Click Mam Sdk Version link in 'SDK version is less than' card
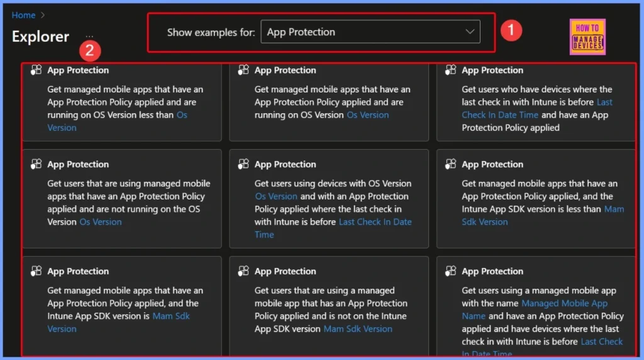 (x=485, y=222)
